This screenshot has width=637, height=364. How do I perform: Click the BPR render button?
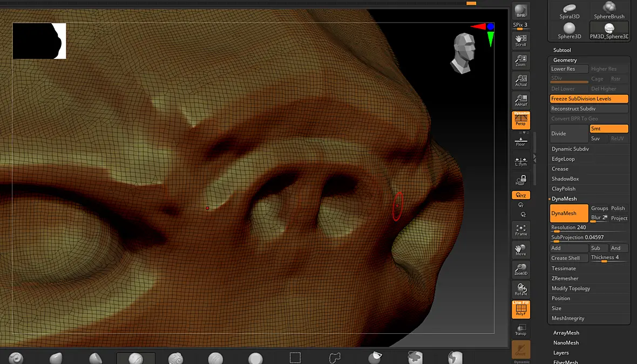(x=521, y=11)
